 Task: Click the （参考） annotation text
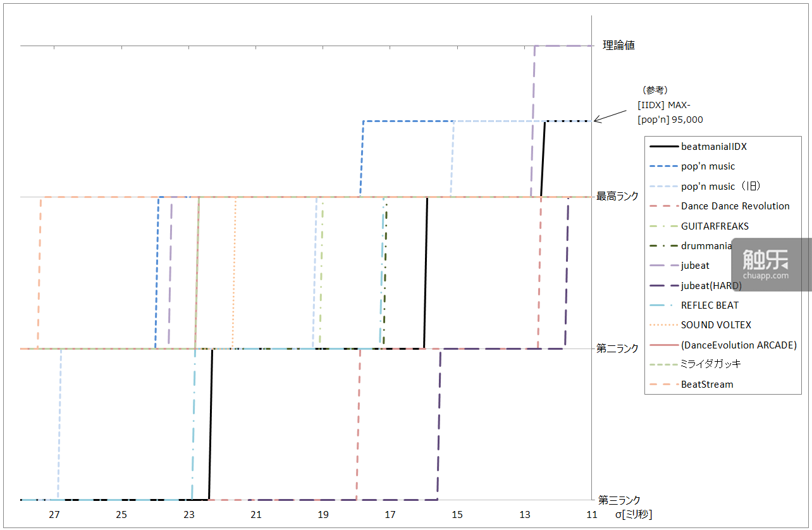[x=655, y=90]
